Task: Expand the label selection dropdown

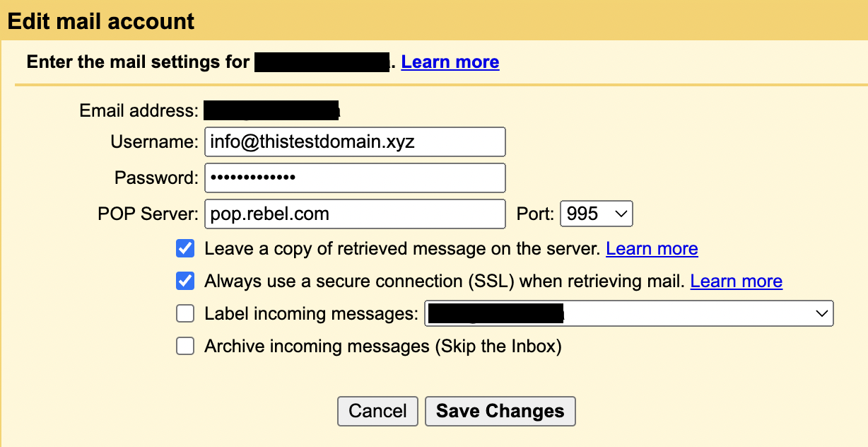Action: [628, 313]
